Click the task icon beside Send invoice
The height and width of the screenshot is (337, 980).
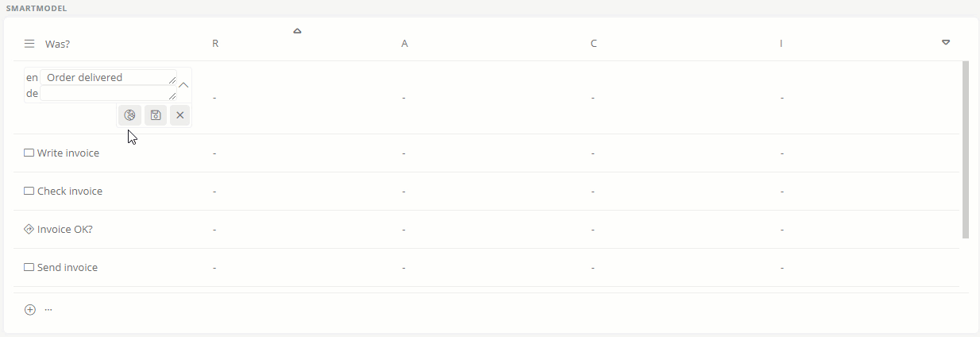point(29,267)
